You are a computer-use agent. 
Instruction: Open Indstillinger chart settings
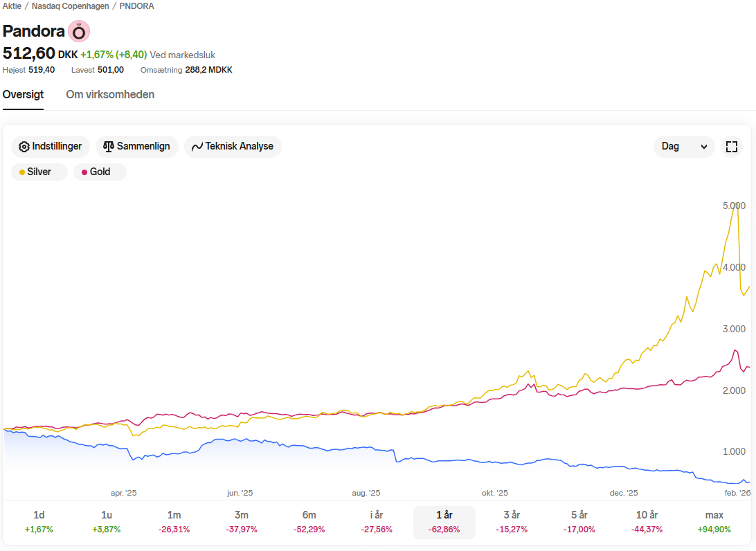point(51,147)
